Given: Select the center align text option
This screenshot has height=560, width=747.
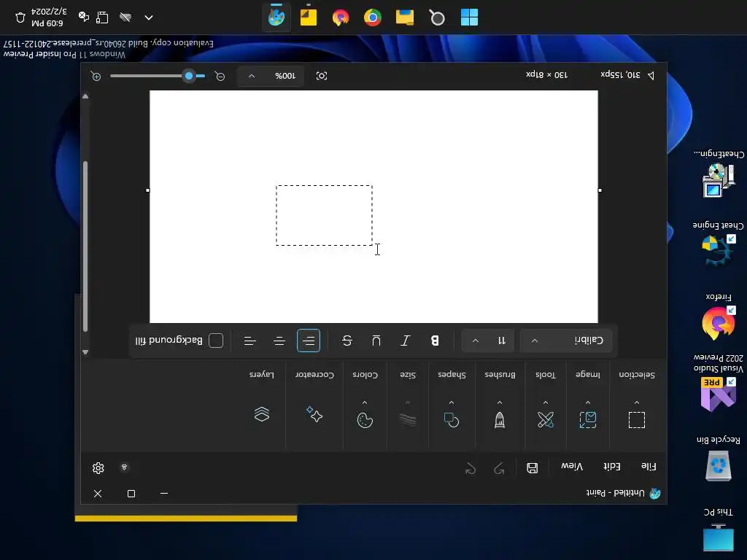Looking at the screenshot, I should click(x=279, y=341).
